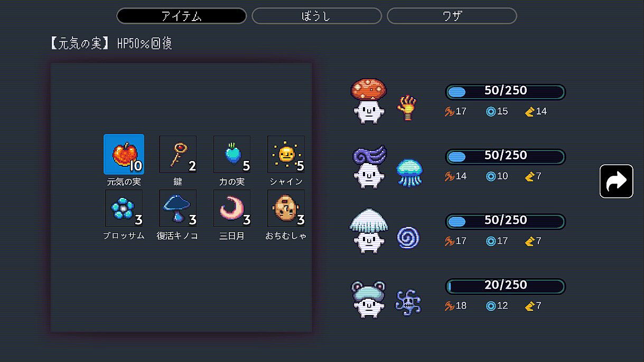Screen dimensions: 644x362
Task: Click the 20/250 HP bar
Action: (505, 287)
